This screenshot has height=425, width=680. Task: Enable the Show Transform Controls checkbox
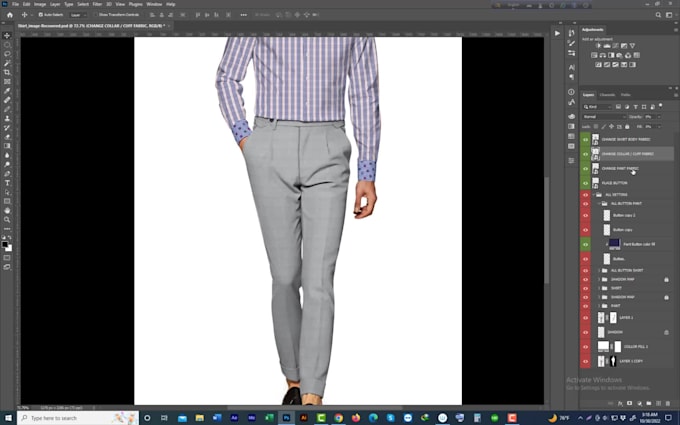coord(95,15)
